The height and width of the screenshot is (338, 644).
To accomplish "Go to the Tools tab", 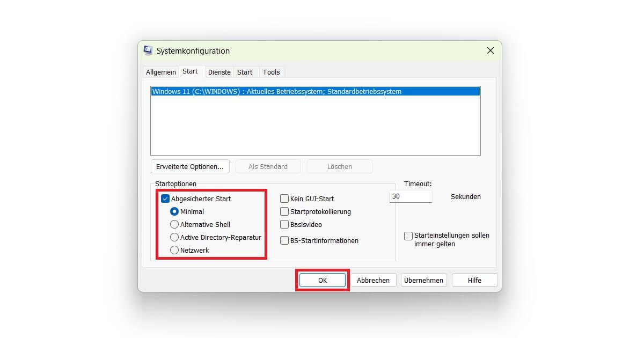I will (271, 72).
